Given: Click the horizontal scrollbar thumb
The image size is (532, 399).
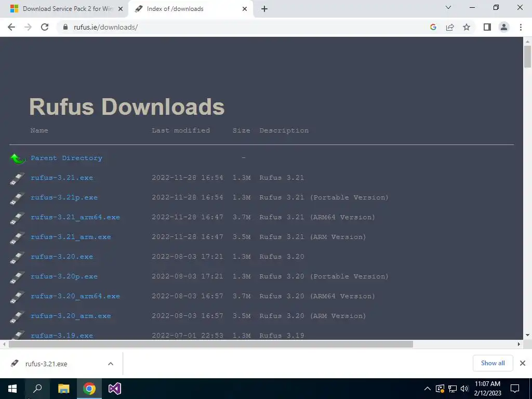Looking at the screenshot, I should 211,344.
